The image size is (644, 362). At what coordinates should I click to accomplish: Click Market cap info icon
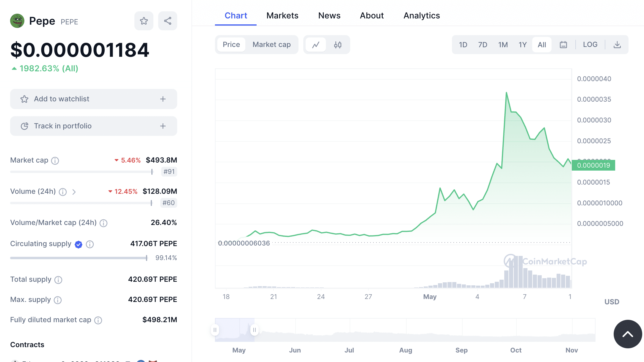(55, 161)
